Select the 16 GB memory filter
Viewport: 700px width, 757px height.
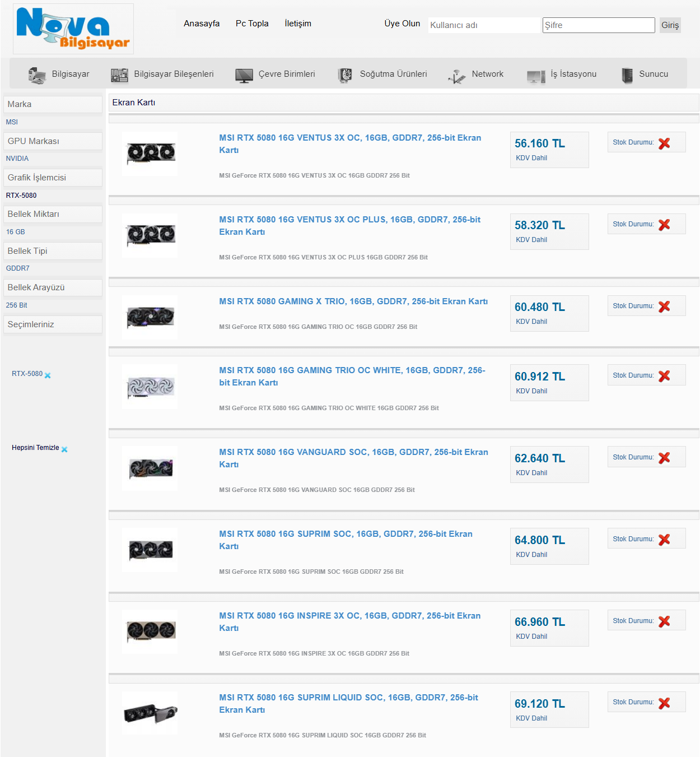[x=16, y=232]
